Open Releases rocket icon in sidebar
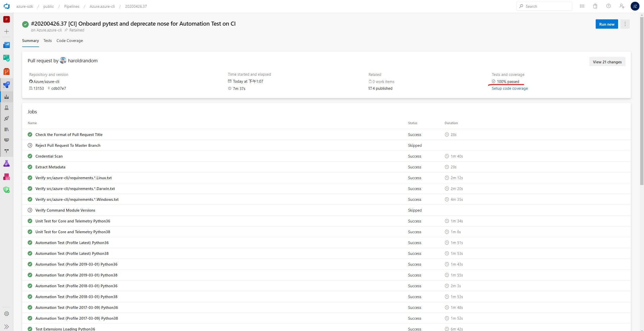 pos(7,118)
